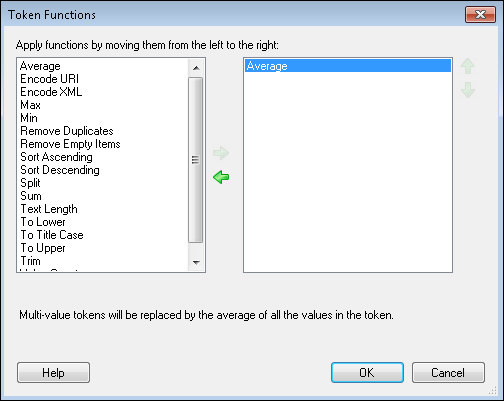Click the move down arrow icon
Screen dimensions: 504x401
click(468, 90)
